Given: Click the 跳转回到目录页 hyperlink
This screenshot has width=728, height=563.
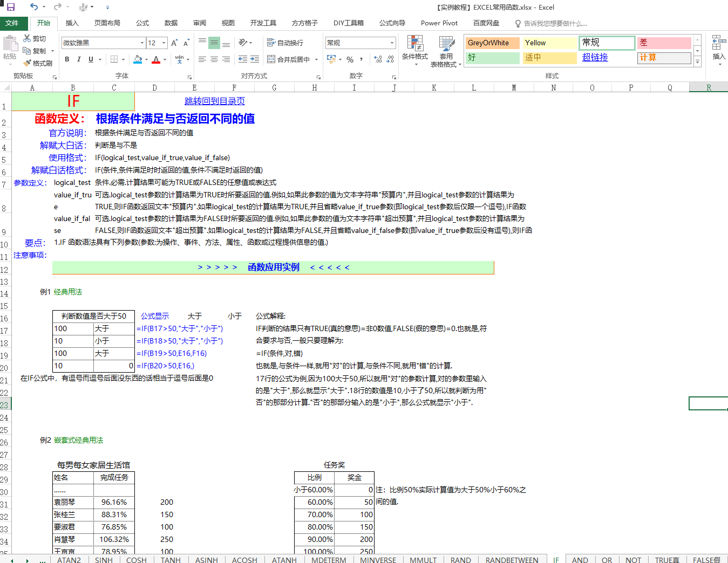Looking at the screenshot, I should point(214,101).
